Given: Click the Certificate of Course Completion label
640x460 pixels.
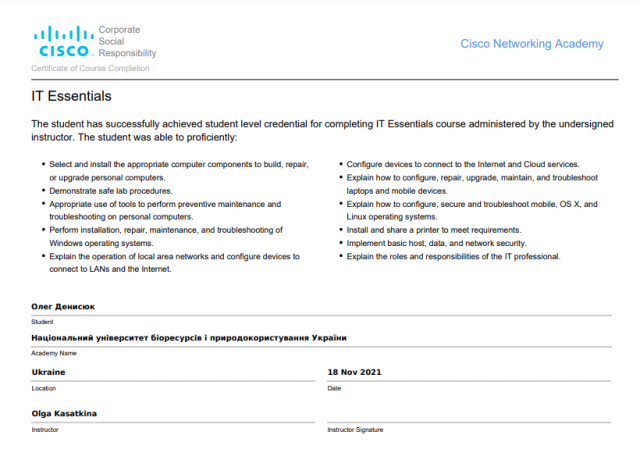Looking at the screenshot, I should (x=90, y=68).
